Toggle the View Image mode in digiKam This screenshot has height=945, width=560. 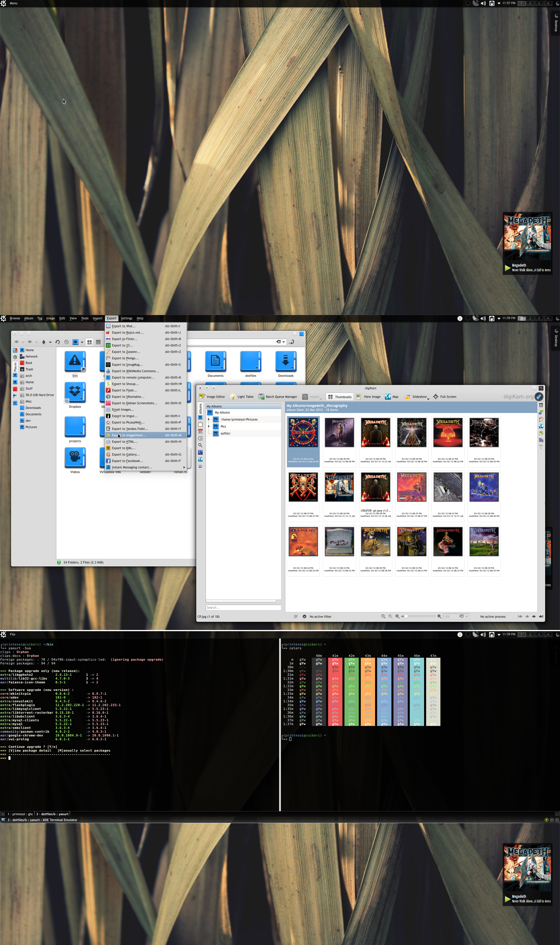(368, 396)
